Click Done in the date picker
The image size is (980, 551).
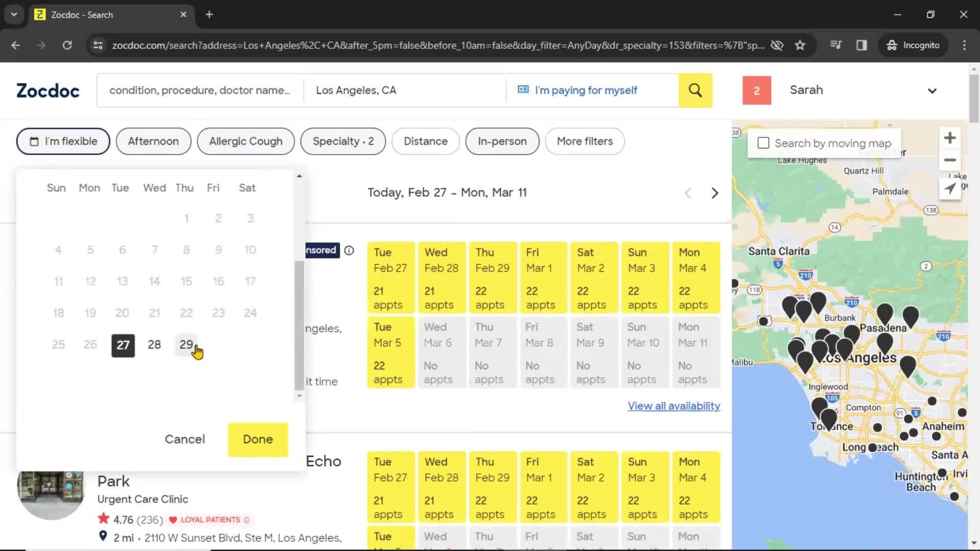pyautogui.click(x=258, y=439)
